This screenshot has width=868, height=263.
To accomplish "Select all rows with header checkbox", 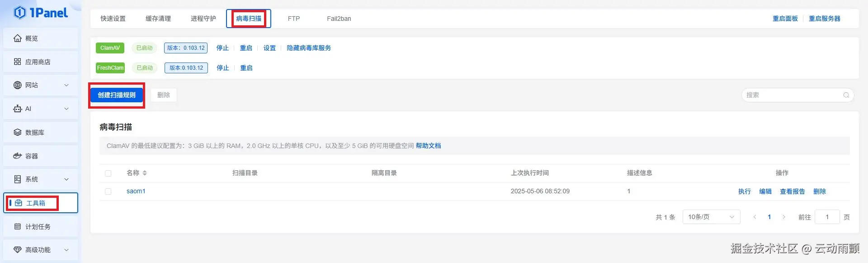I will [x=108, y=173].
